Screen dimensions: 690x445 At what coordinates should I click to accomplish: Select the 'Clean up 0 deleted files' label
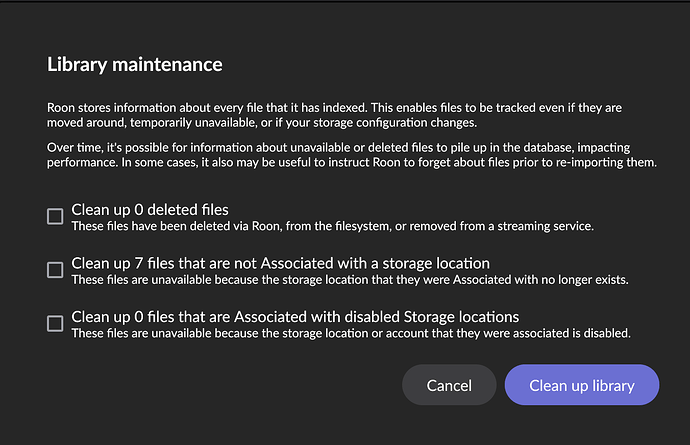pyautogui.click(x=150, y=210)
